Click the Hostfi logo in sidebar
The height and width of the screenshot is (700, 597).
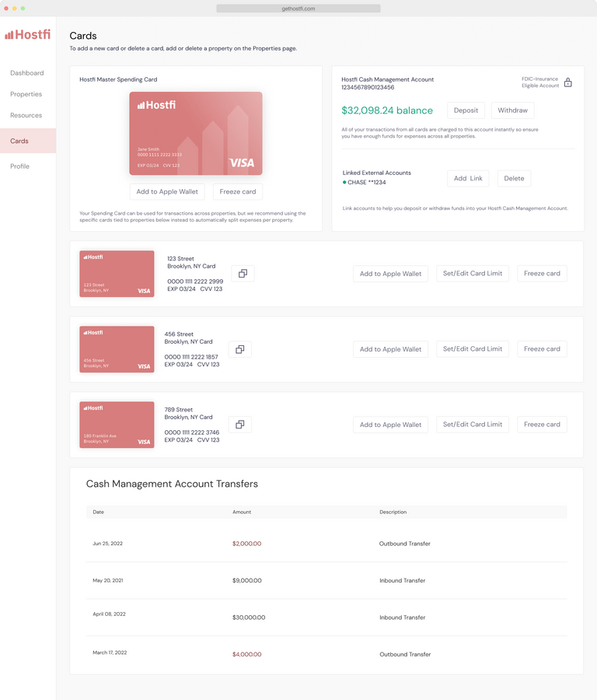click(x=27, y=34)
